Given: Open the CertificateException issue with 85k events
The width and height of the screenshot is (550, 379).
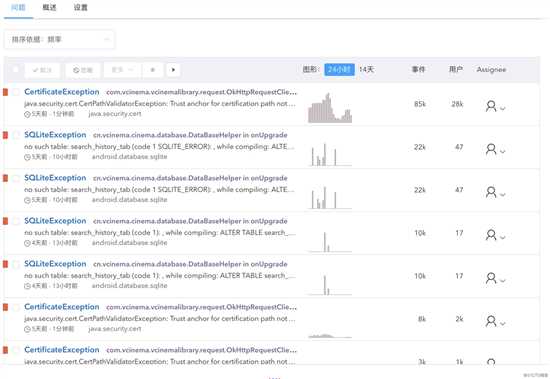Looking at the screenshot, I should click(62, 92).
